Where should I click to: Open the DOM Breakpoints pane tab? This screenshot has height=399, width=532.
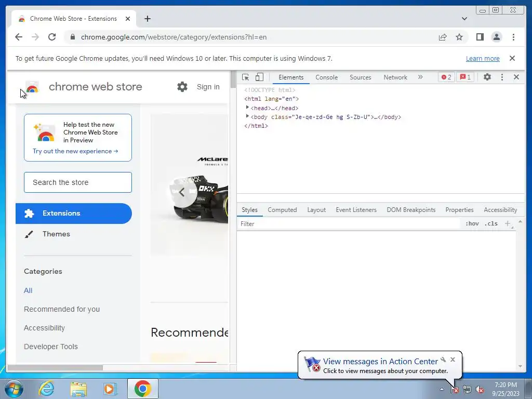coord(411,210)
